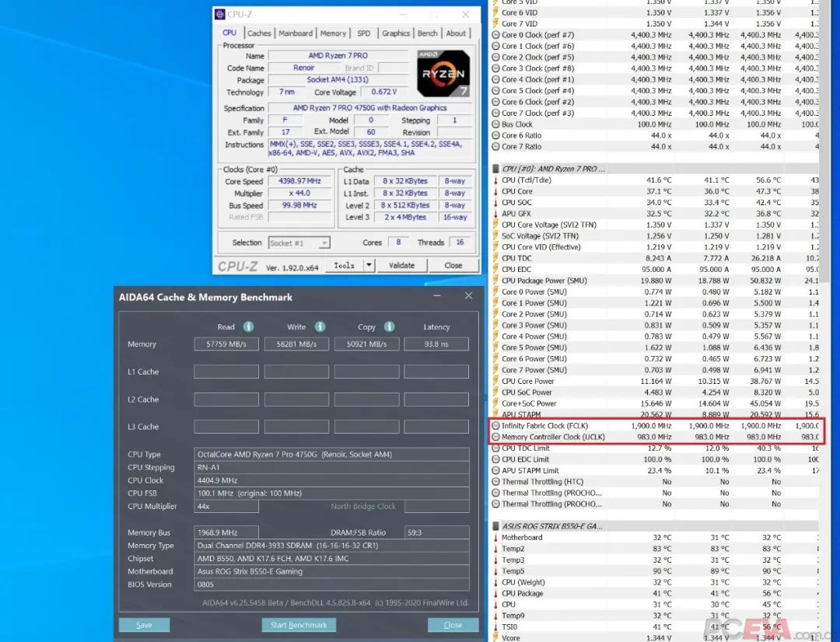Click the CPU Package Power sensor icon
This screenshot has width=840, height=642.
click(496, 281)
